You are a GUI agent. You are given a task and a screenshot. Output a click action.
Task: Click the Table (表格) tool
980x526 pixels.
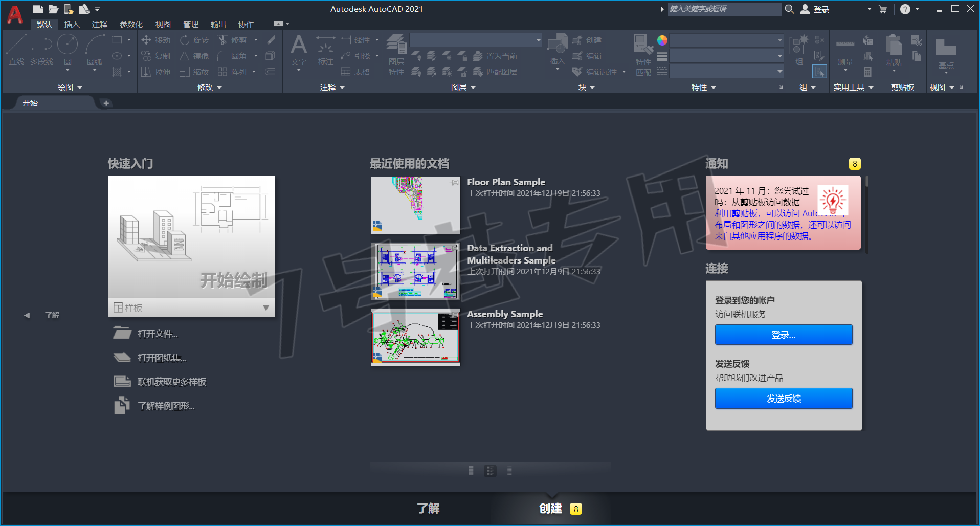tap(355, 72)
